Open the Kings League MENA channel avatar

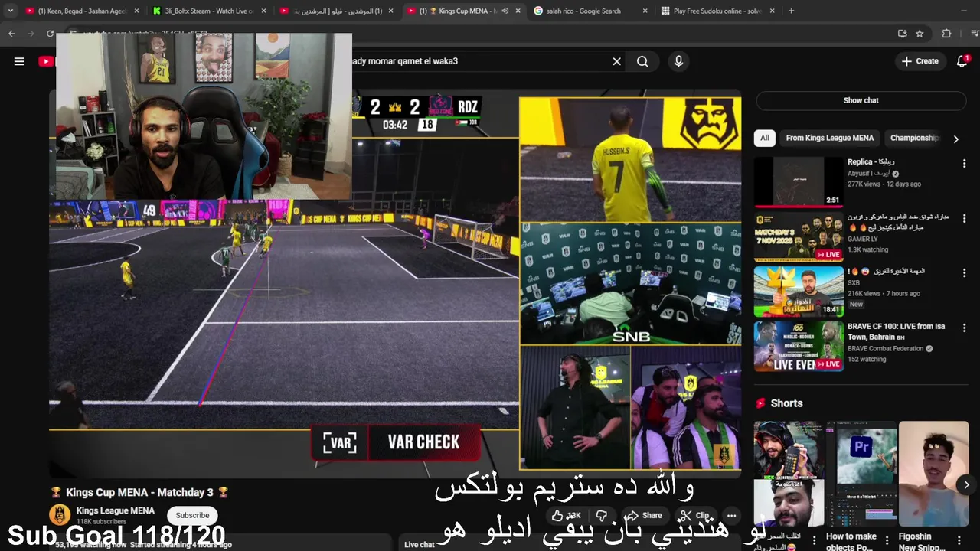(60, 515)
